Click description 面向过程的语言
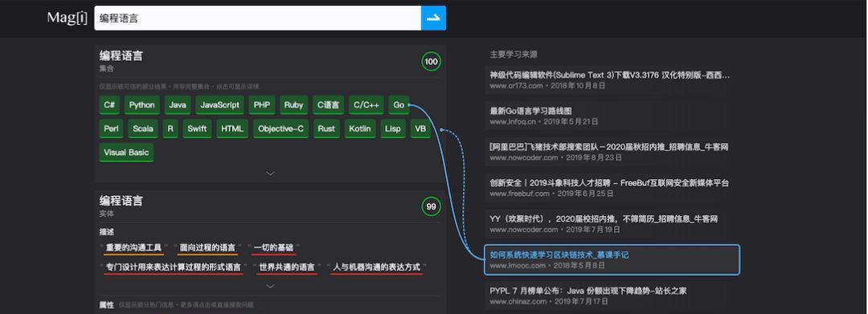 point(207,247)
